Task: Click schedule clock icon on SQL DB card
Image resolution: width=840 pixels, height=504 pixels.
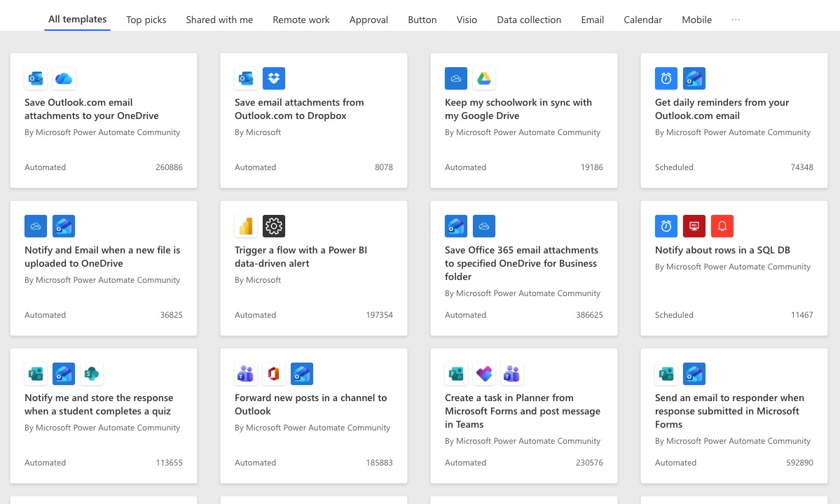Action: pos(666,226)
